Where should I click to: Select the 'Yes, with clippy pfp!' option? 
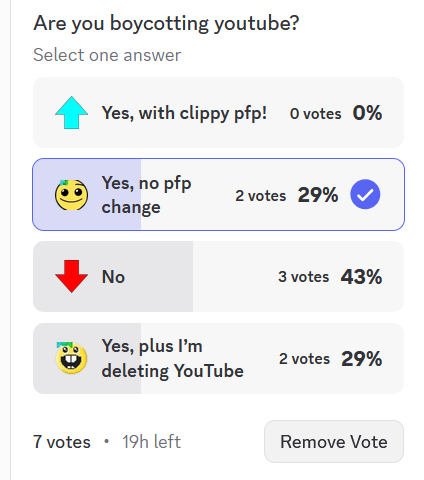point(218,113)
